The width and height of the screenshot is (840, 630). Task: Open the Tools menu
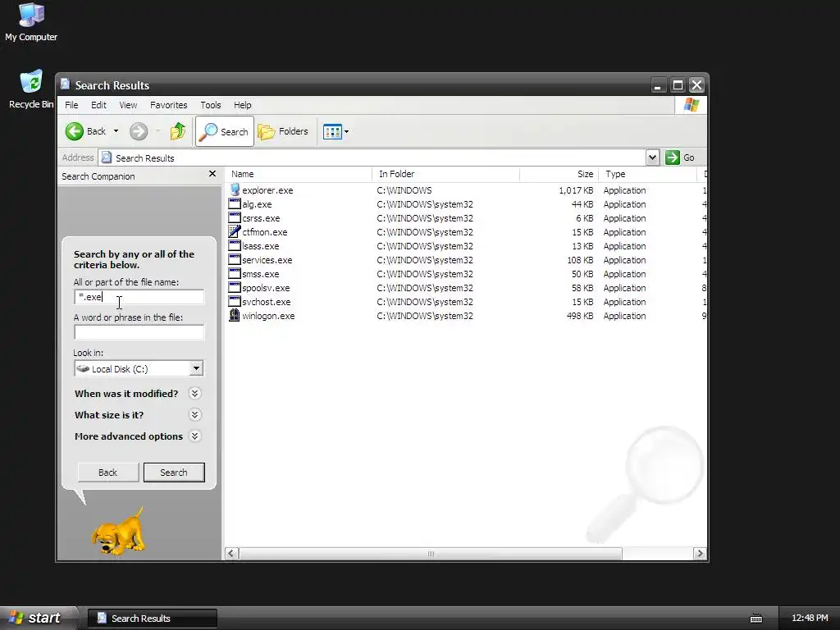[x=211, y=105]
